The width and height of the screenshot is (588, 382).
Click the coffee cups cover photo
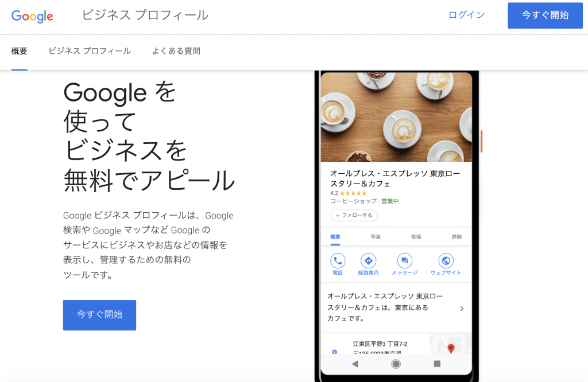pos(396,117)
